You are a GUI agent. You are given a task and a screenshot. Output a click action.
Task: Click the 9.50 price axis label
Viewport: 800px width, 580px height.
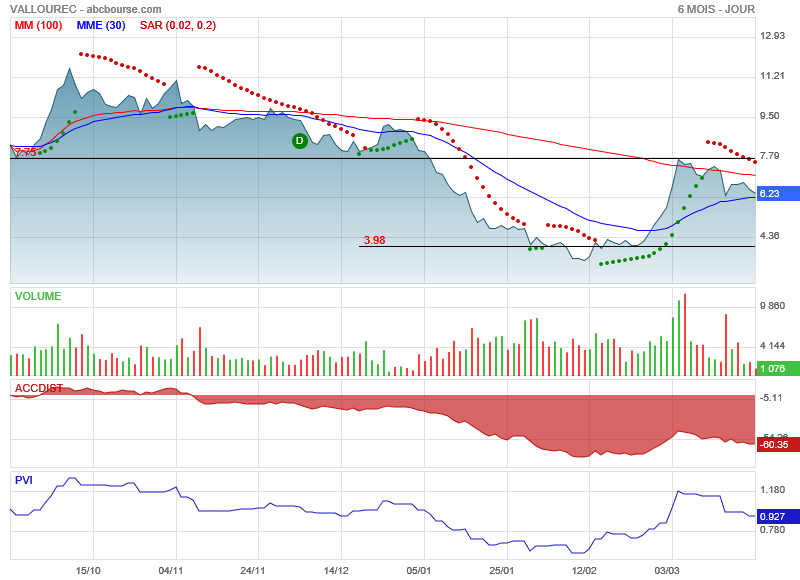tap(770, 116)
